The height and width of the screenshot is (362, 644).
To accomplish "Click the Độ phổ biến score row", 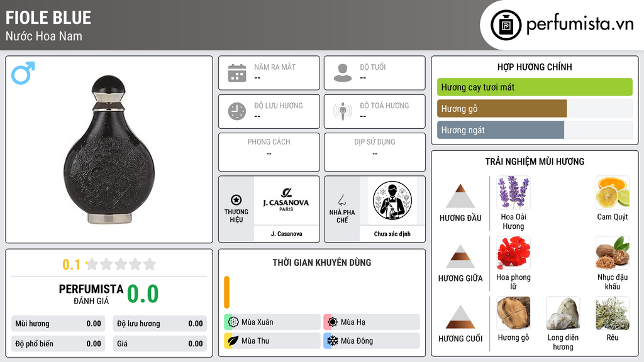I will [x=58, y=344].
